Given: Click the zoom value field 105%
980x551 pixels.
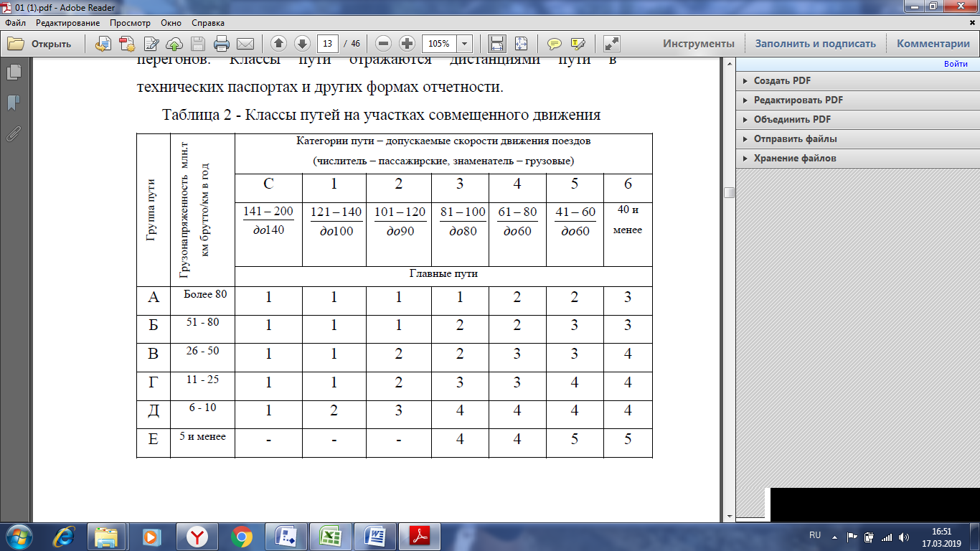Looking at the screenshot, I should point(439,44).
